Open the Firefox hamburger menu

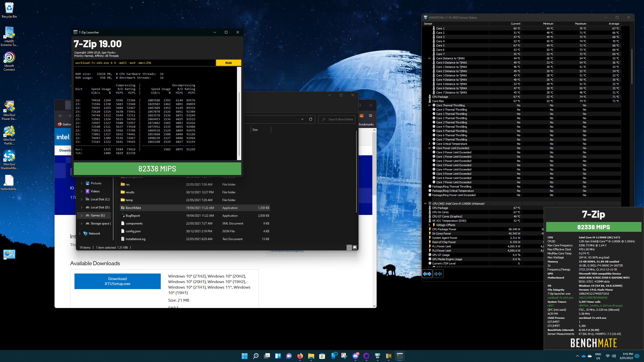point(370,116)
